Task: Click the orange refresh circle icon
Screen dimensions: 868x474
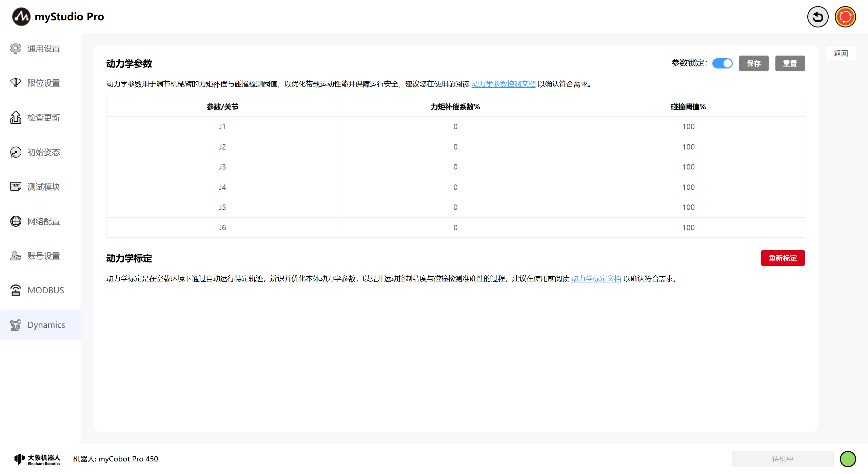Action: [845, 17]
